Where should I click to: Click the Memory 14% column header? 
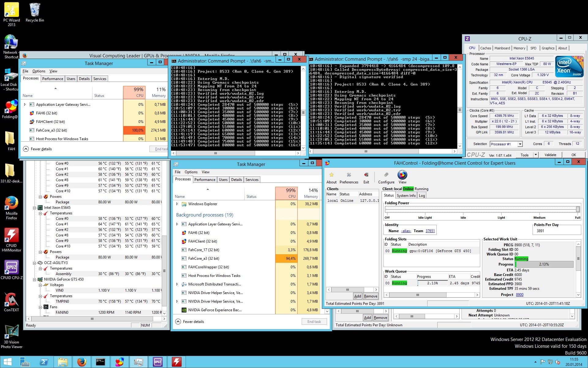click(309, 193)
